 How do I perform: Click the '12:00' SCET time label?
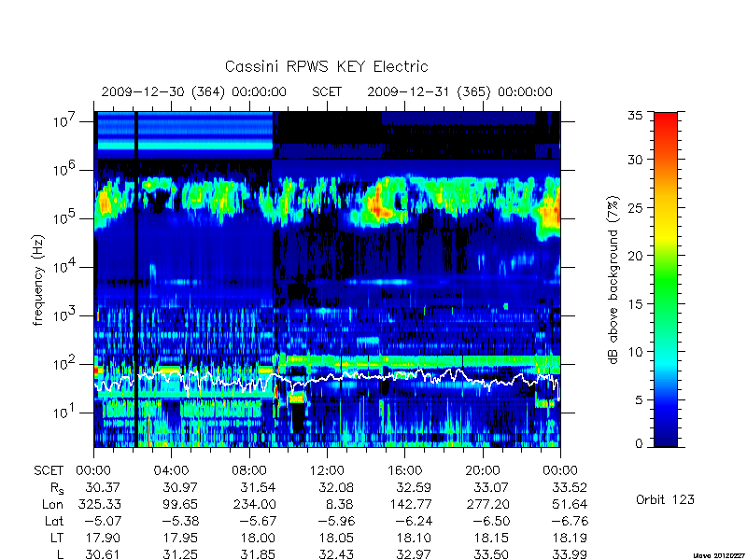(327, 471)
